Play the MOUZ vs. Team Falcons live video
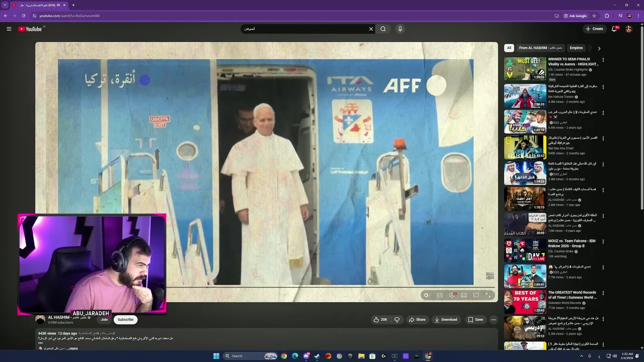644x362 pixels. coord(525,250)
